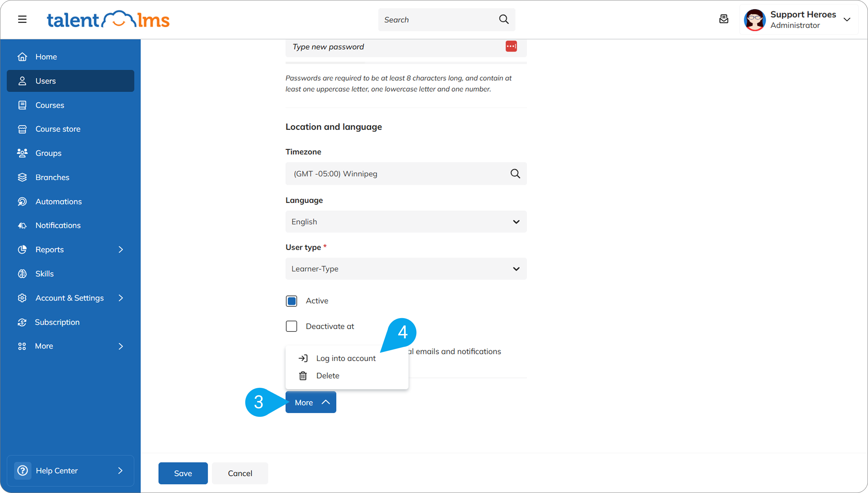Open the User type dropdown

pyautogui.click(x=406, y=269)
